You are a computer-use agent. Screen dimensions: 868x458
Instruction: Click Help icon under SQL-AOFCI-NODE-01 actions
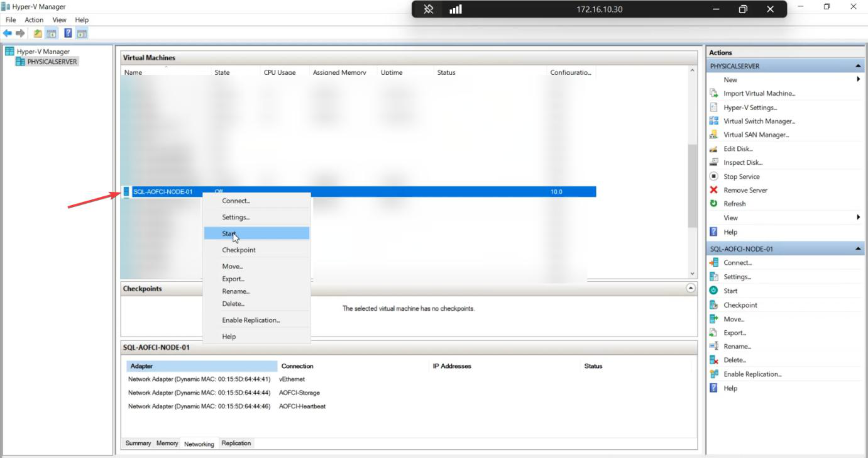coord(713,388)
